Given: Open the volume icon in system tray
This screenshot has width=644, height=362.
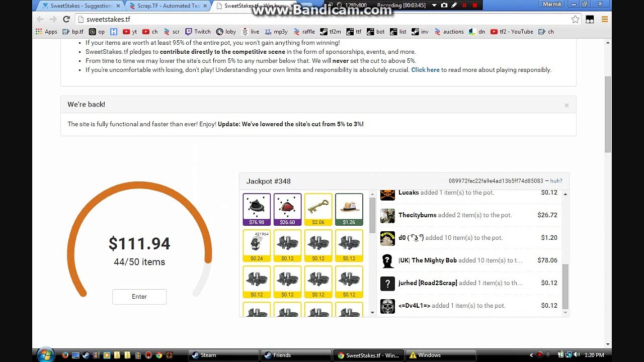Looking at the screenshot, I should pos(577,355).
